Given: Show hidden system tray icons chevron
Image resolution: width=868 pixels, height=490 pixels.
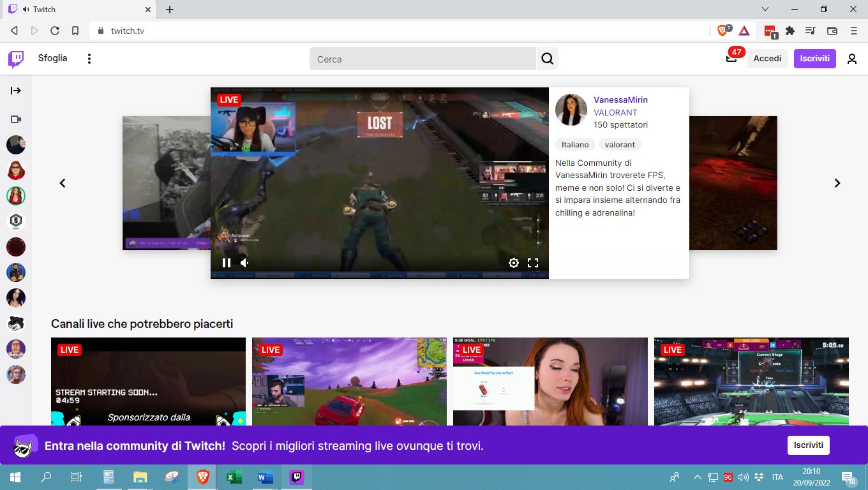Looking at the screenshot, I should point(697,477).
